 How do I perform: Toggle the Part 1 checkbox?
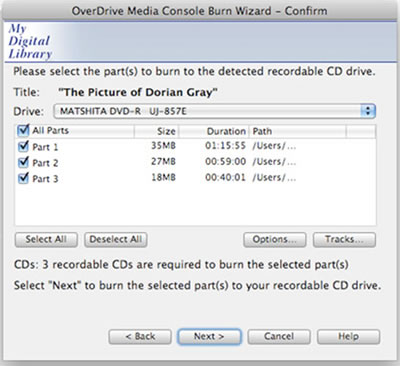[23, 146]
